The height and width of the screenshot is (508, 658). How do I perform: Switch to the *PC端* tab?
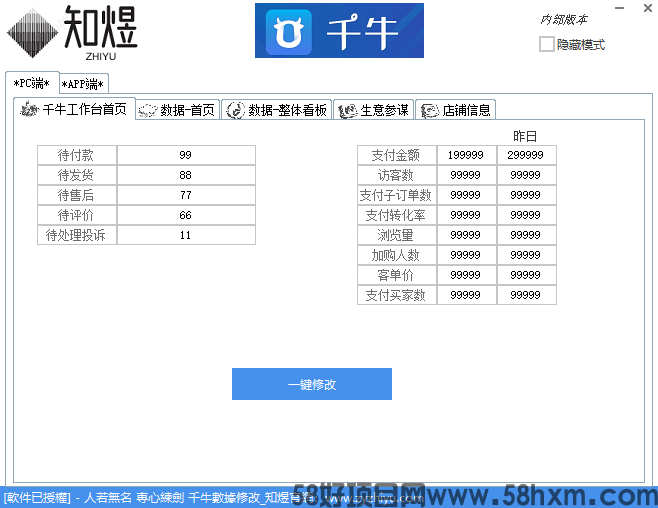[32, 83]
